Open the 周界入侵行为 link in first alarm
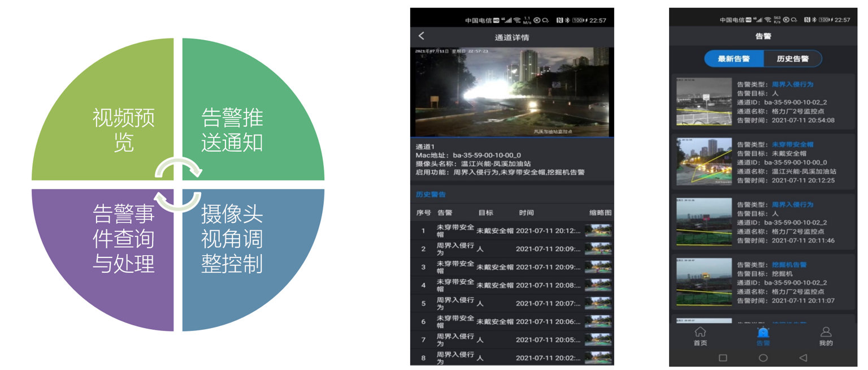The height and width of the screenshot is (370, 868). point(792,84)
